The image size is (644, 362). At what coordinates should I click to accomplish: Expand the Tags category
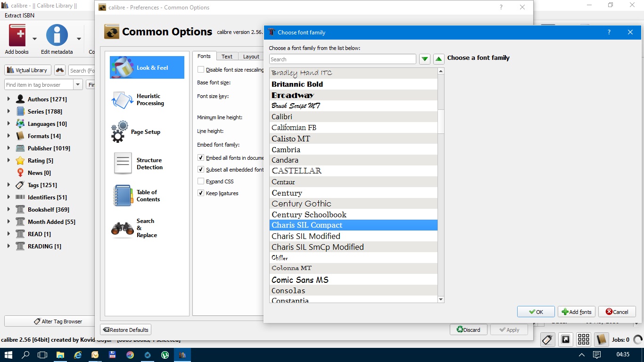8,185
